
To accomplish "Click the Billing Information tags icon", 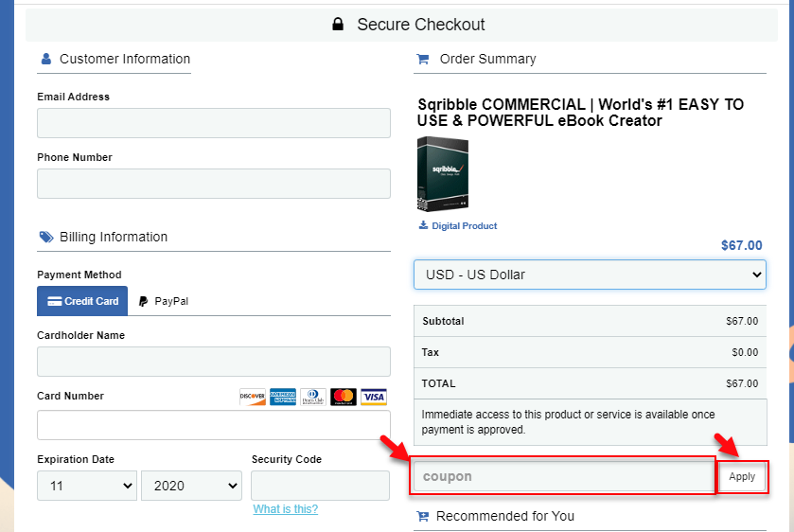I will [46, 237].
